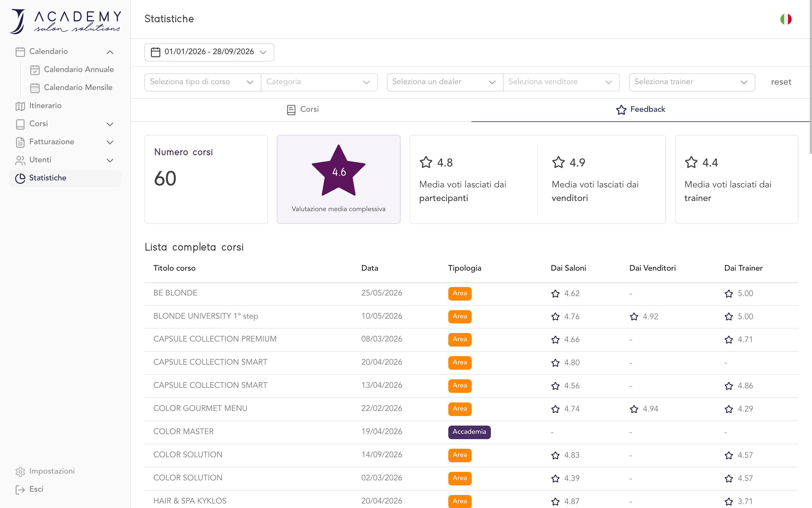Screen dimensions: 812x508
Task: Open the Categoria dropdown
Action: 319,82
